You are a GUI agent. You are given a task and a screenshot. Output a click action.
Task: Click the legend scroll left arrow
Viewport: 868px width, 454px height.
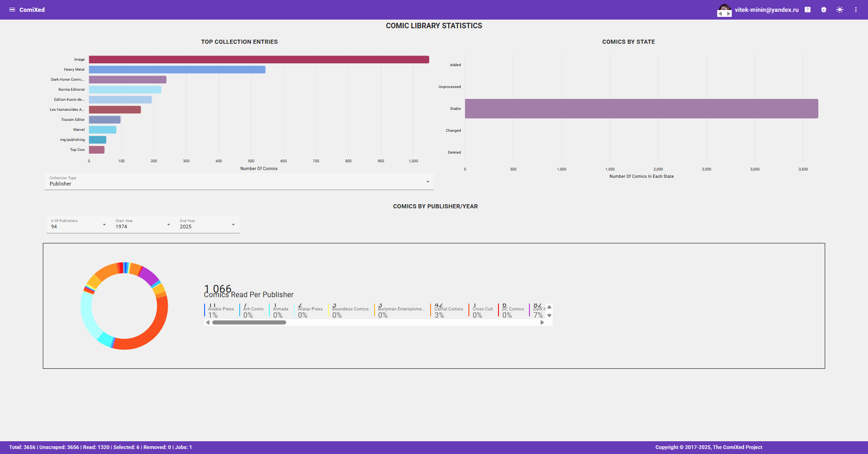click(208, 322)
